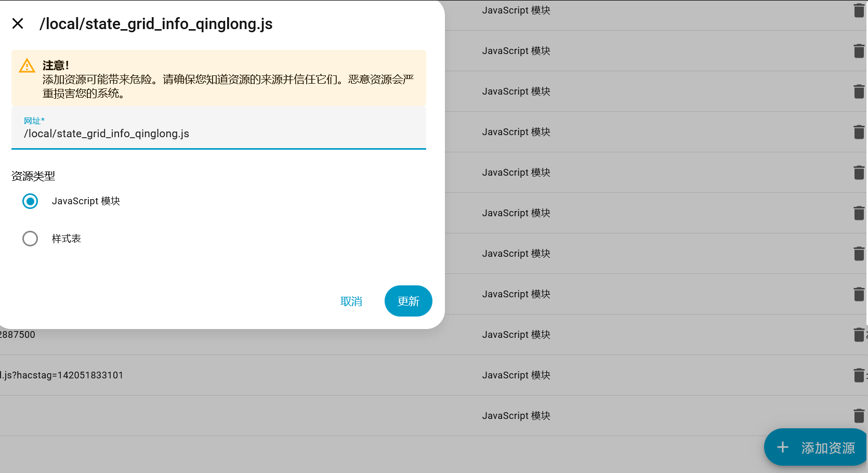The height and width of the screenshot is (473, 868).
Task: Close the resource dialog with the X
Action: (18, 23)
